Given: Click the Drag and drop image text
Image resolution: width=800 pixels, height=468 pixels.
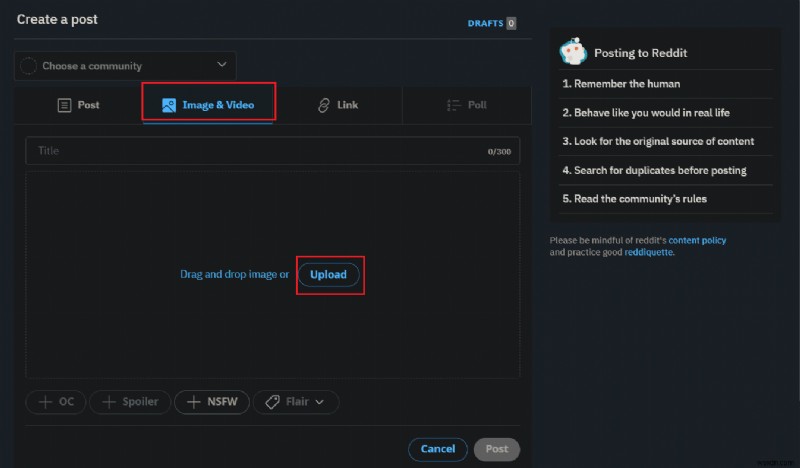Looking at the screenshot, I should [234, 275].
